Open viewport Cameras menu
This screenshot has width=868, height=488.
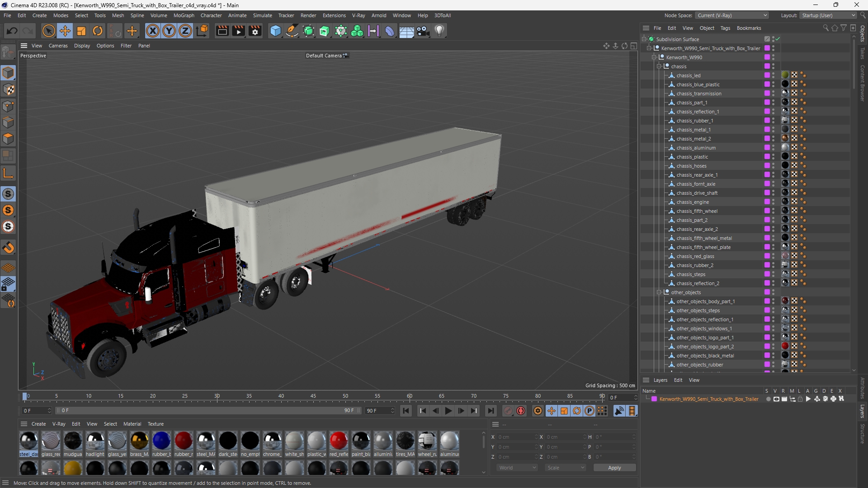point(58,46)
